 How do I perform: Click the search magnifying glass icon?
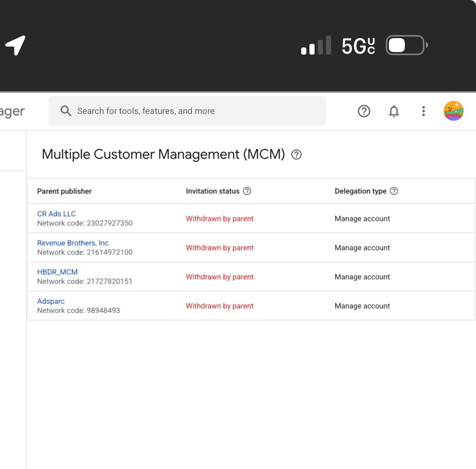click(66, 111)
